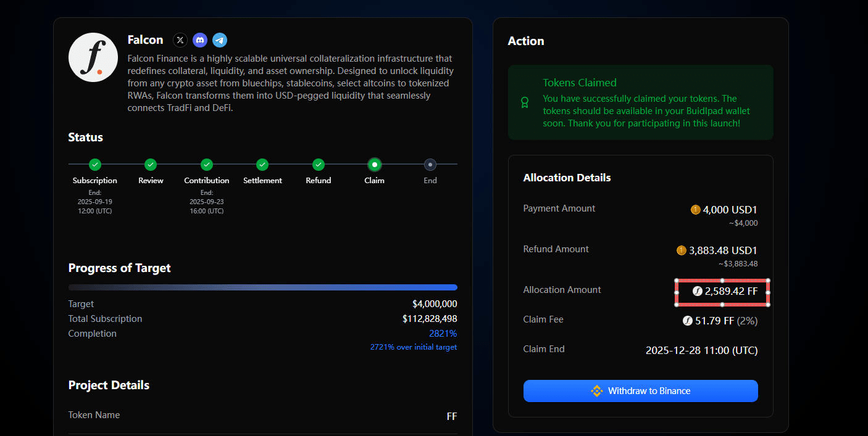Click the FF token icon beside Claim Fee
Screen dimensions: 868x436
point(688,321)
